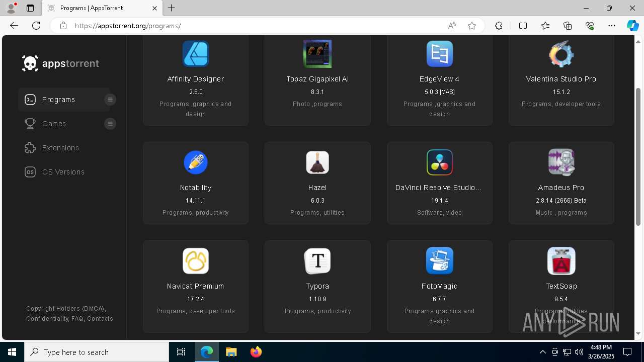Screen dimensions: 644x362
Task: Open the EdgeView 4 app icon
Action: [439, 54]
